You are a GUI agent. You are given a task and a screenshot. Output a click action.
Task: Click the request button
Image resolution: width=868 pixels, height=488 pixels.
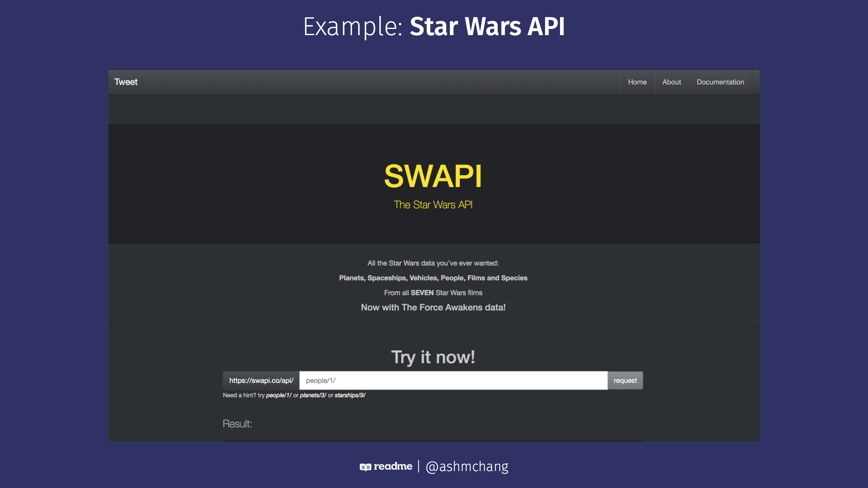[x=625, y=381]
